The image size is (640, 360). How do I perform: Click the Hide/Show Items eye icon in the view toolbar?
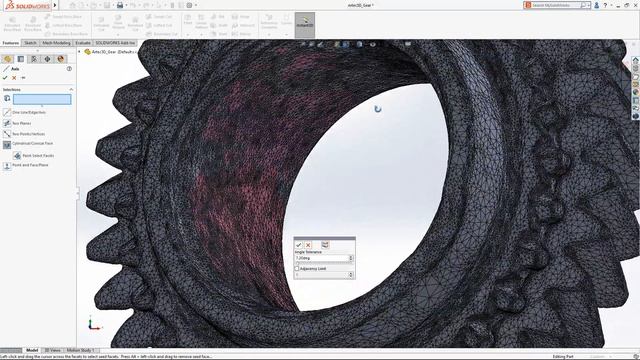373,44
